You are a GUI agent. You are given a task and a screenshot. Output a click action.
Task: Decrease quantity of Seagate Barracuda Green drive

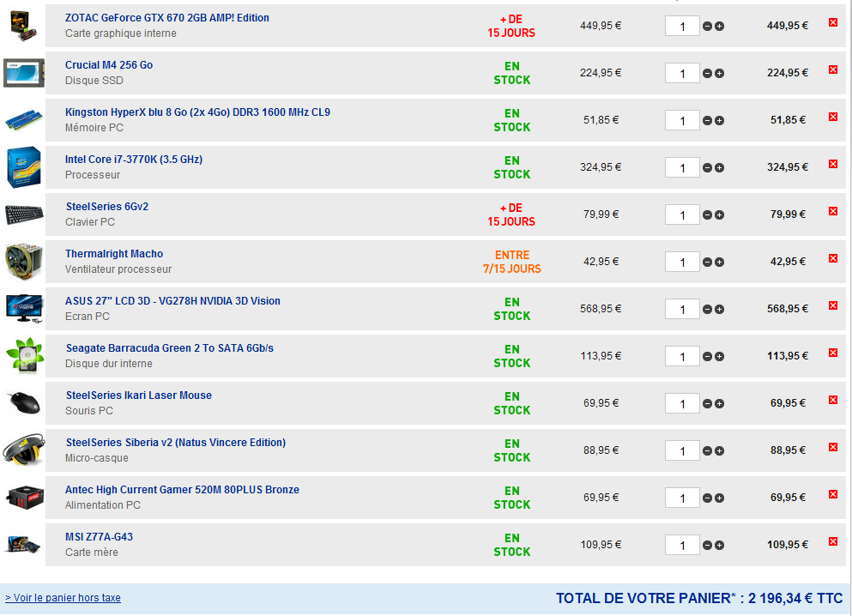click(x=708, y=357)
